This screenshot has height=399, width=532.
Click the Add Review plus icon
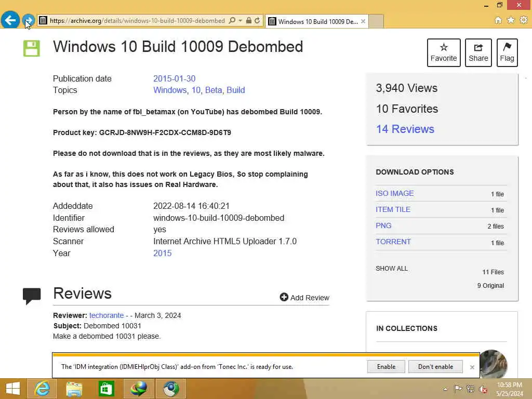[284, 297]
